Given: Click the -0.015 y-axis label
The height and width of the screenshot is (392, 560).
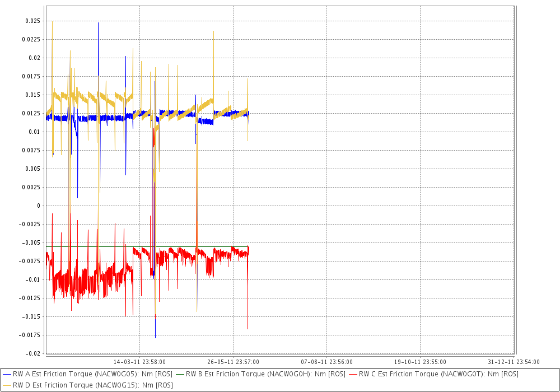Looking at the screenshot, I should pos(31,316).
